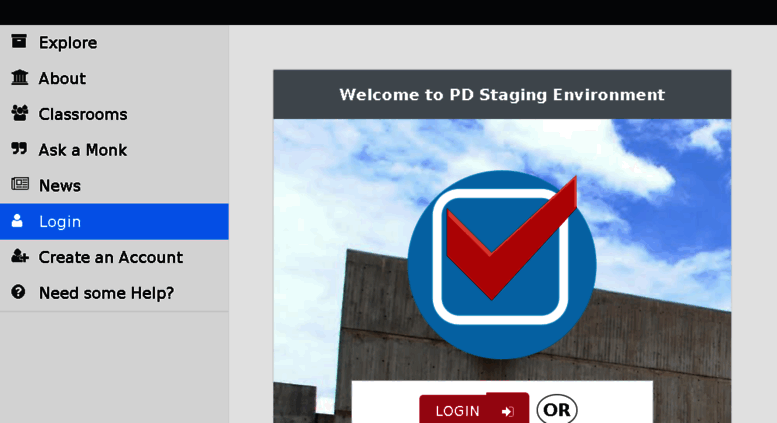Click the Ask a Monk quote icon
The width and height of the screenshot is (777, 423).
[19, 149]
